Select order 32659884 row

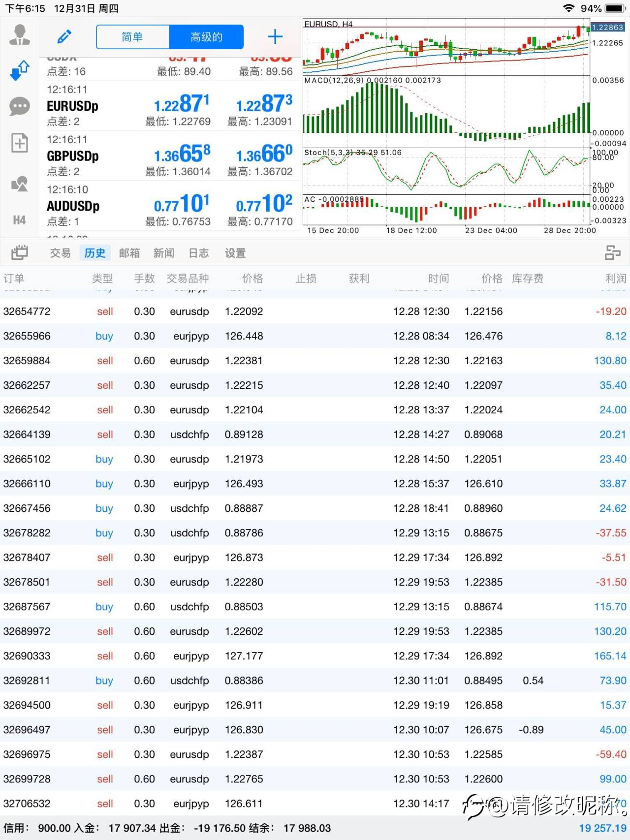(315, 361)
